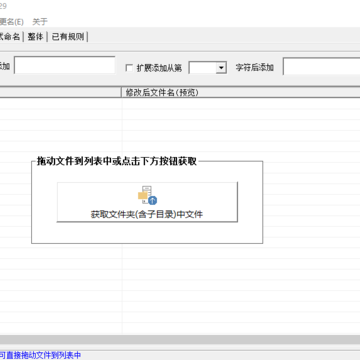Click the 修改后文件名(预览) column header

tap(241, 93)
